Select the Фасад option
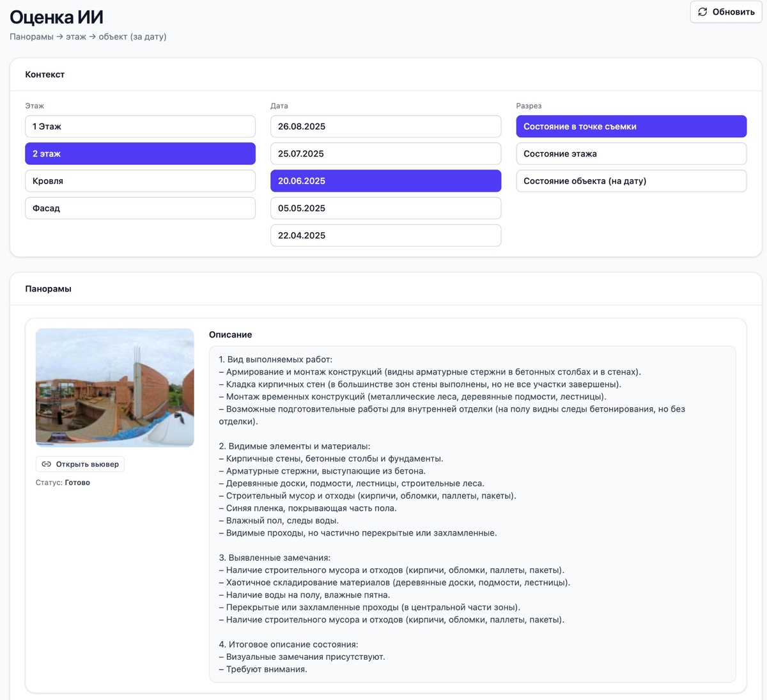Screen dimensions: 767x700 tap(140, 208)
